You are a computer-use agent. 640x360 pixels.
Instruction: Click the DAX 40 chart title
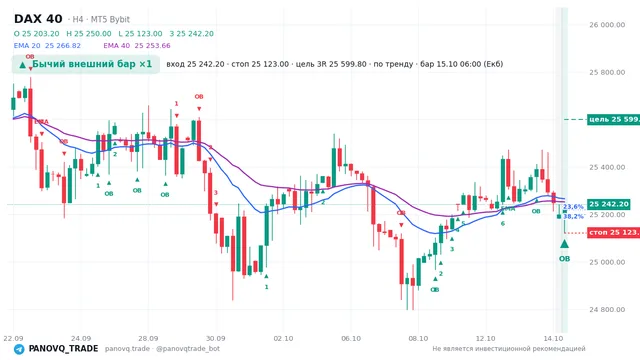(38, 19)
